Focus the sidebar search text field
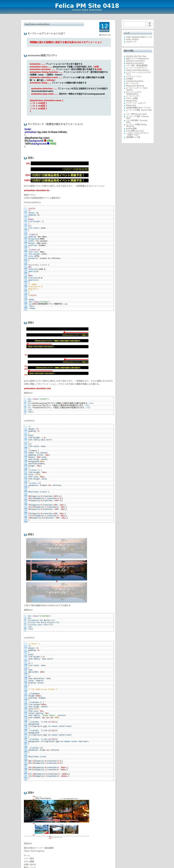The image size is (174, 868). (134, 24)
